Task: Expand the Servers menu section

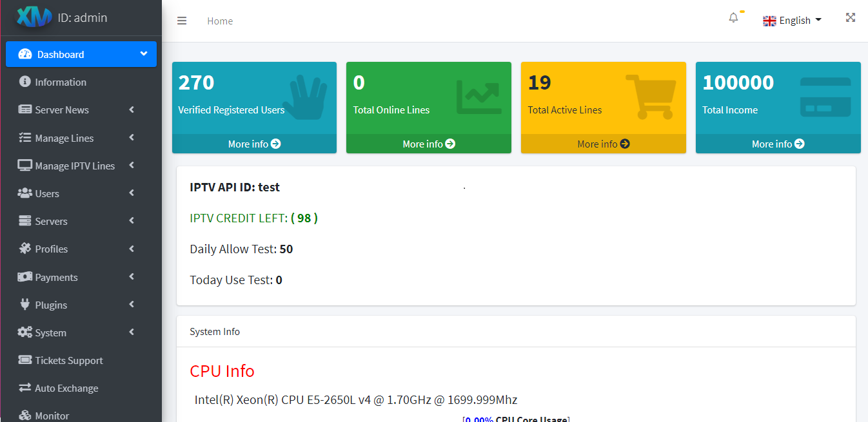Action: point(52,221)
